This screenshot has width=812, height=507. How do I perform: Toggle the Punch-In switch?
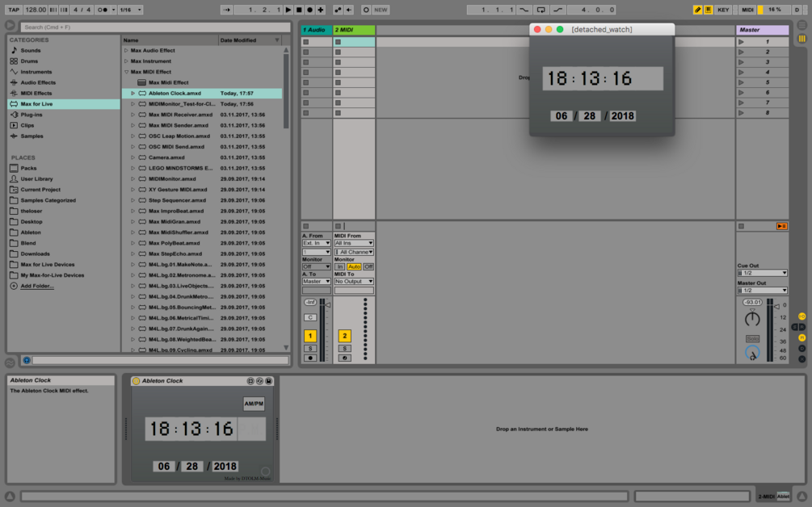(x=524, y=10)
